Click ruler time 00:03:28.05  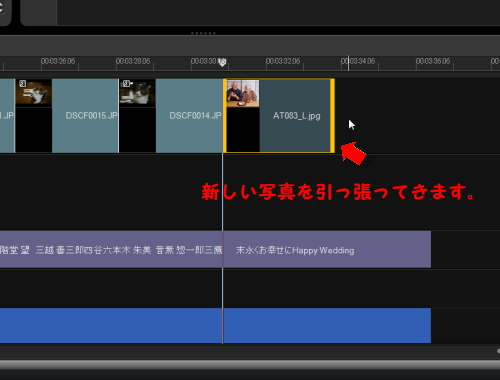pos(133,61)
